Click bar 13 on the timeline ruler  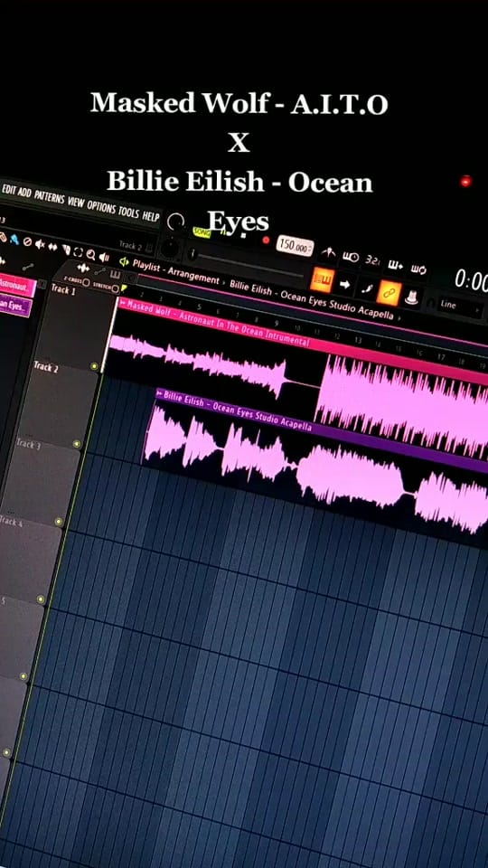tap(358, 339)
